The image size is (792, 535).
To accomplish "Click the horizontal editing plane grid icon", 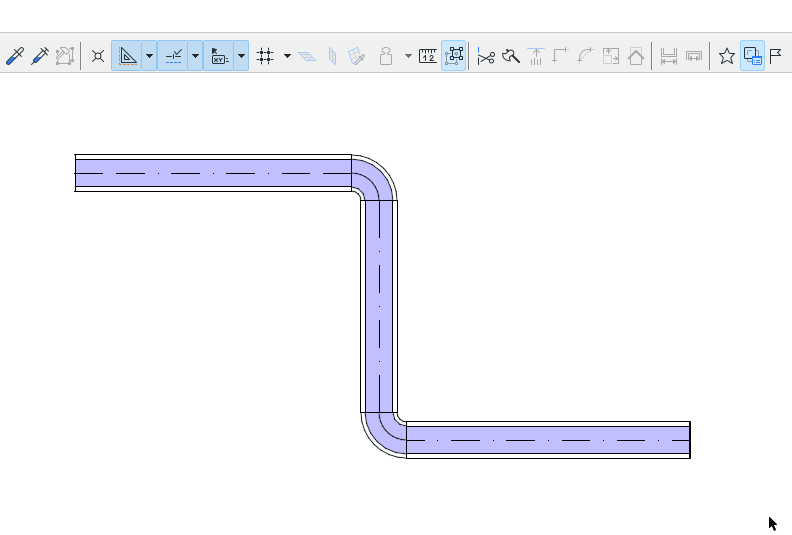I will [x=307, y=56].
